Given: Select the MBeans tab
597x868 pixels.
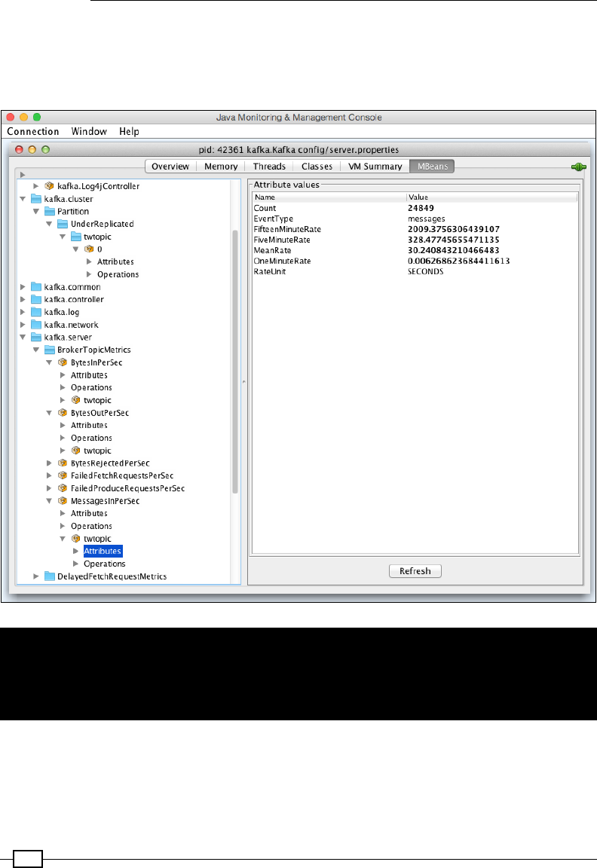Looking at the screenshot, I should tap(432, 167).
